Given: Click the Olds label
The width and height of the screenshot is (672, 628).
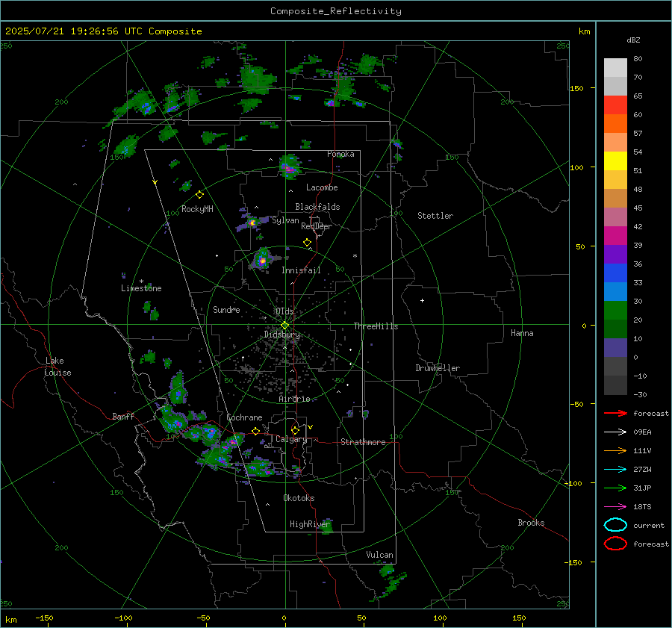Looking at the screenshot, I should click(x=284, y=311).
